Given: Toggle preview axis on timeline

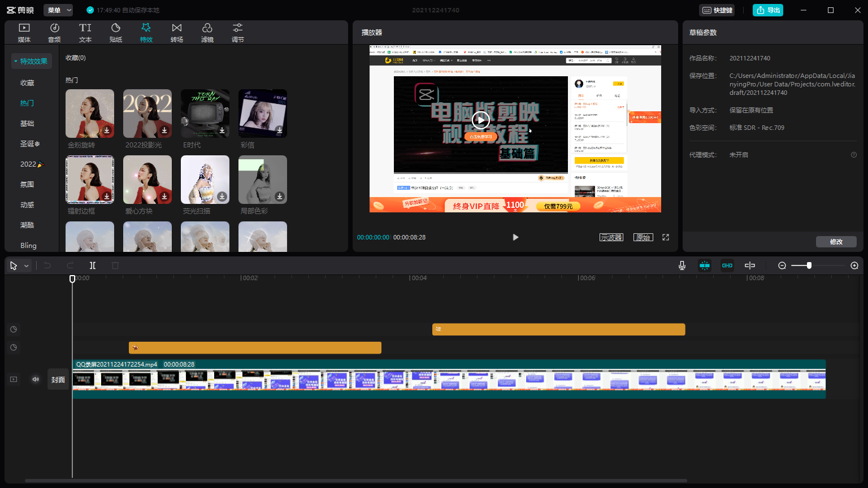Looking at the screenshot, I should [750, 265].
